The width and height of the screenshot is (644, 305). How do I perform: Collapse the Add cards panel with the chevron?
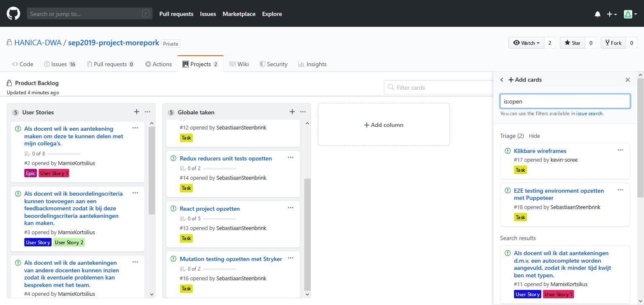point(502,79)
